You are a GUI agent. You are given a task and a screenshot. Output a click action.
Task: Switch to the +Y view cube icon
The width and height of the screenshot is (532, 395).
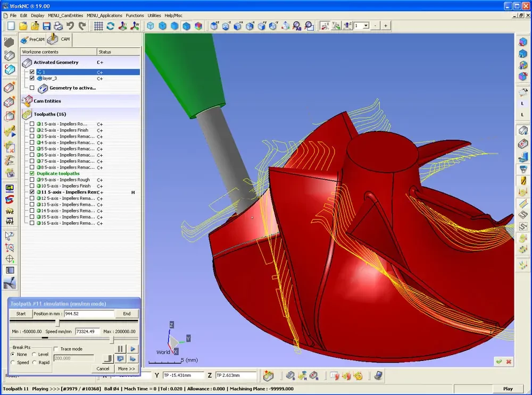262,26
